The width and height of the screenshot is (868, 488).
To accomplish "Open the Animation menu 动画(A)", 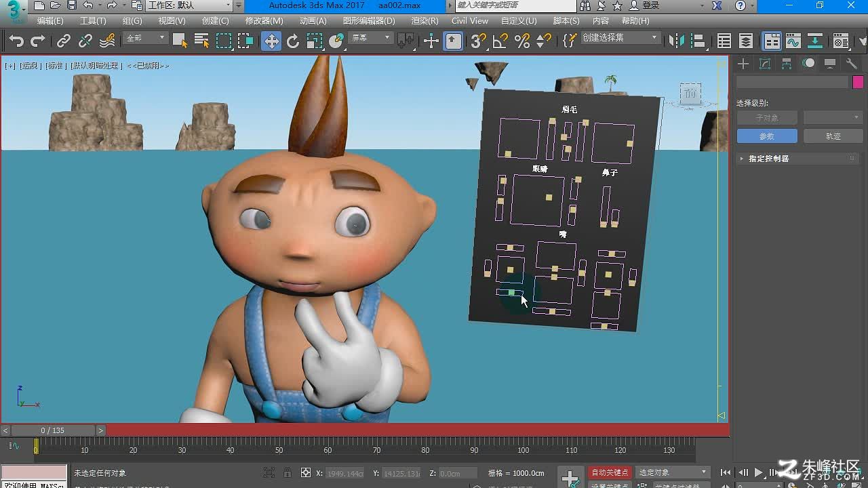I will (x=313, y=21).
